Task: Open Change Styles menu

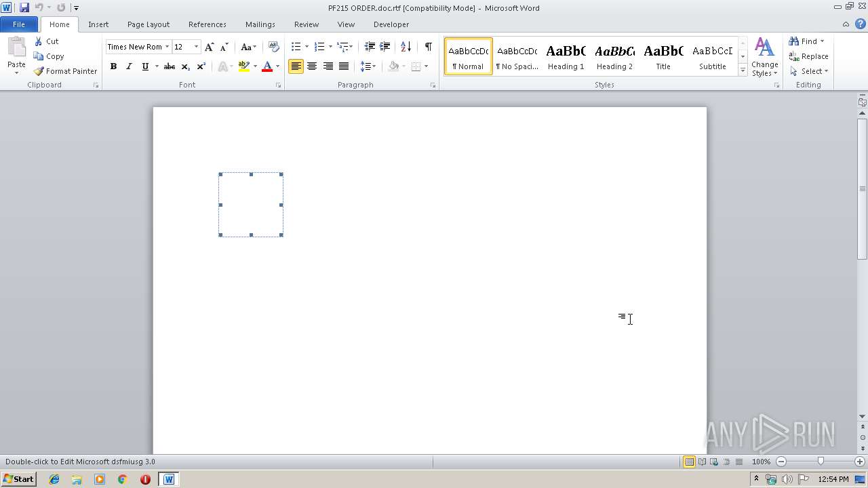Action: point(764,57)
